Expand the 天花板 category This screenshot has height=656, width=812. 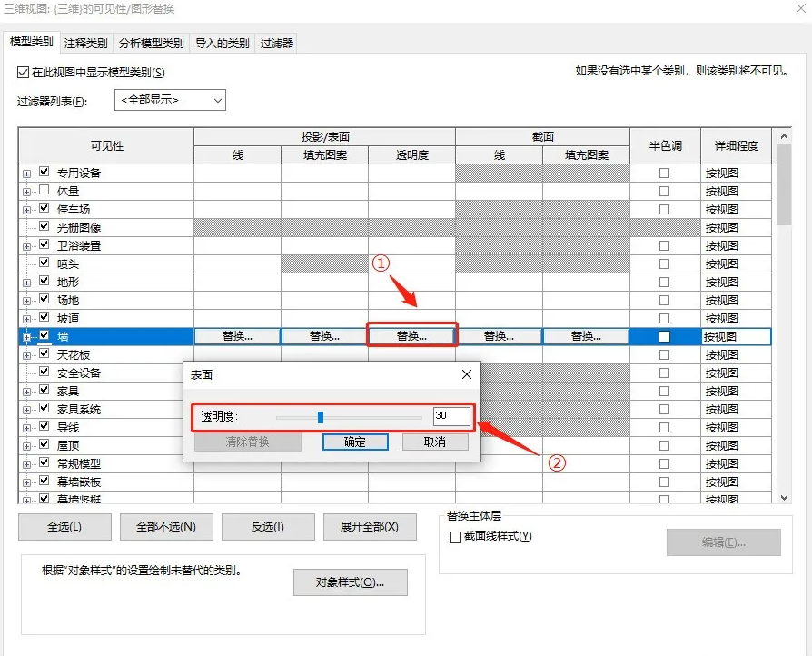[26, 356]
